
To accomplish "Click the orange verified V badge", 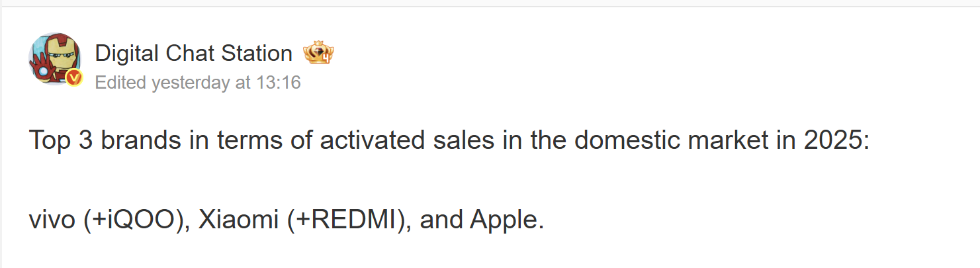I will click(x=74, y=79).
